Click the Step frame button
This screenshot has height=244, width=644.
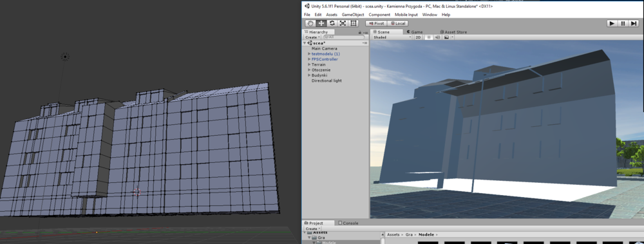click(633, 23)
